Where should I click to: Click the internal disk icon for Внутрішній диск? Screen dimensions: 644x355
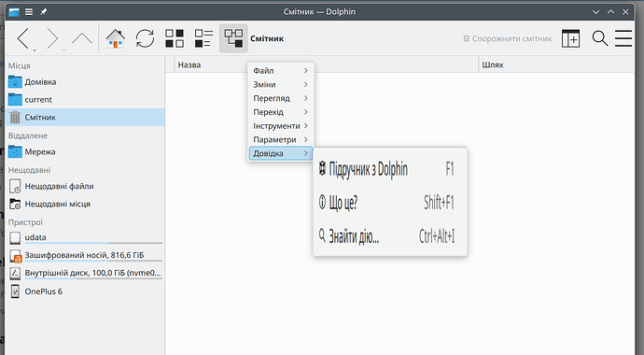coord(15,273)
